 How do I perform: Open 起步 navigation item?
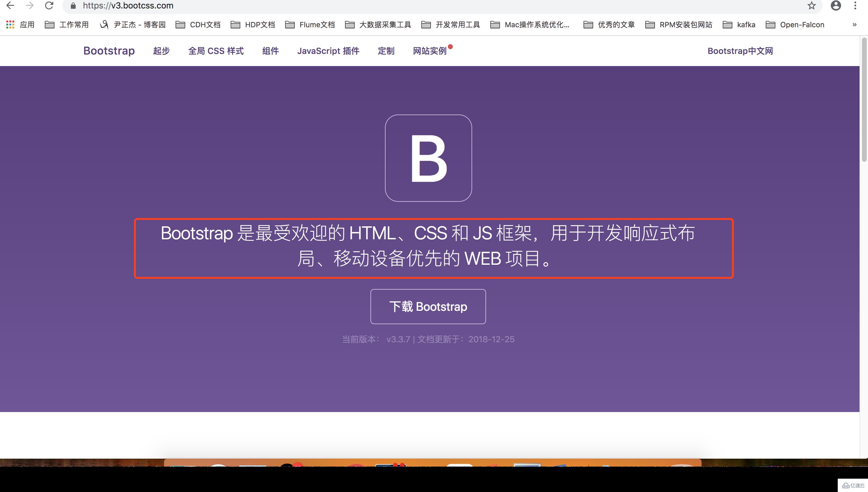[161, 51]
